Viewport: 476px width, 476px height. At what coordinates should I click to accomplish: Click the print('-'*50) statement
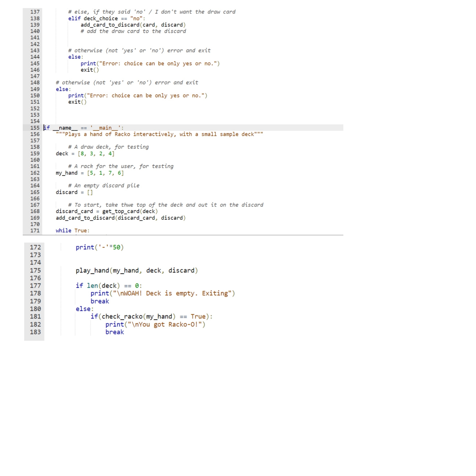click(x=99, y=247)
